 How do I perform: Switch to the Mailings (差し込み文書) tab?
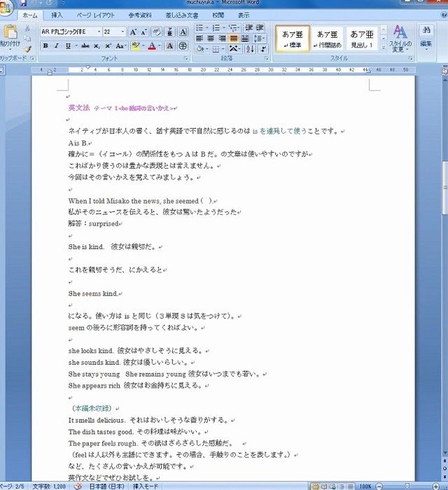182,15
